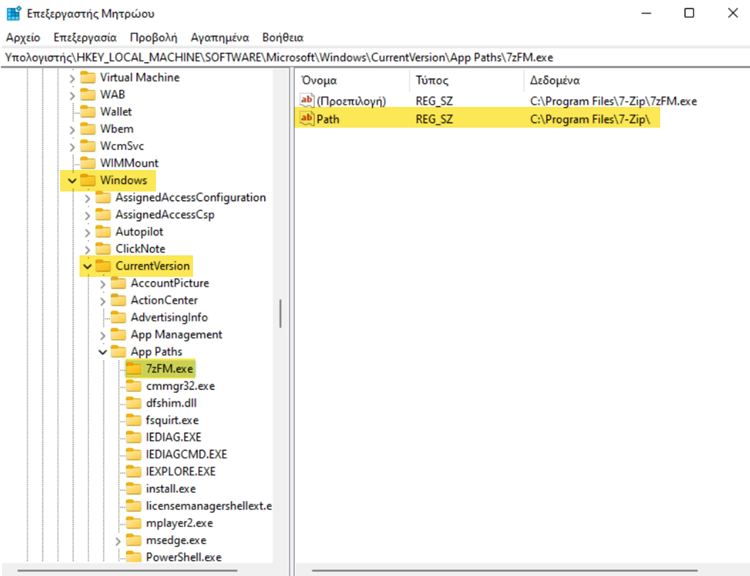Click the AssignedAccessConfiguration folder icon

click(103, 197)
